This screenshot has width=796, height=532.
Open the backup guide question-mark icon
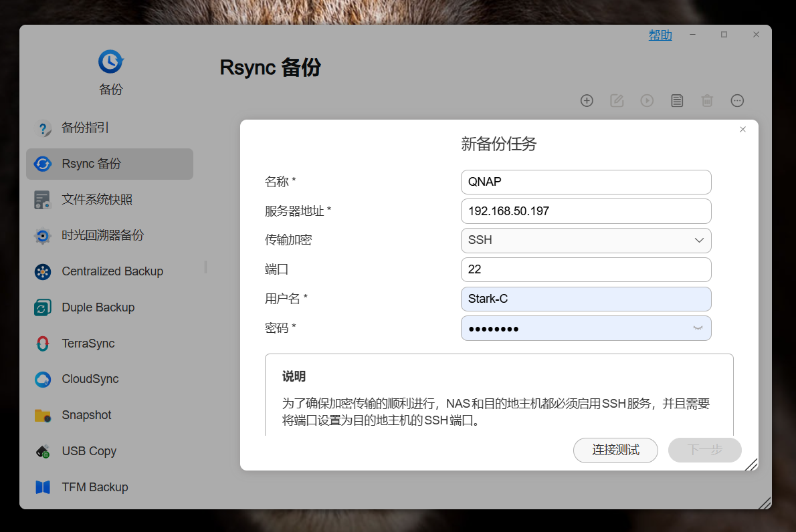(x=43, y=128)
